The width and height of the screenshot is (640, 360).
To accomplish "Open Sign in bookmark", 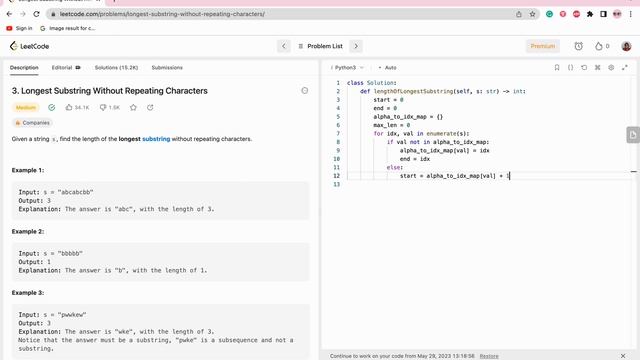I will pos(19,28).
